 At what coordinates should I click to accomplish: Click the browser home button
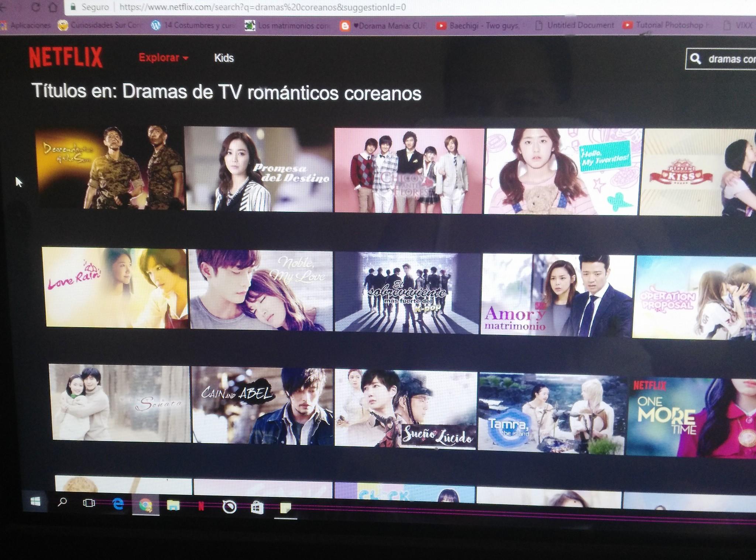click(x=53, y=7)
